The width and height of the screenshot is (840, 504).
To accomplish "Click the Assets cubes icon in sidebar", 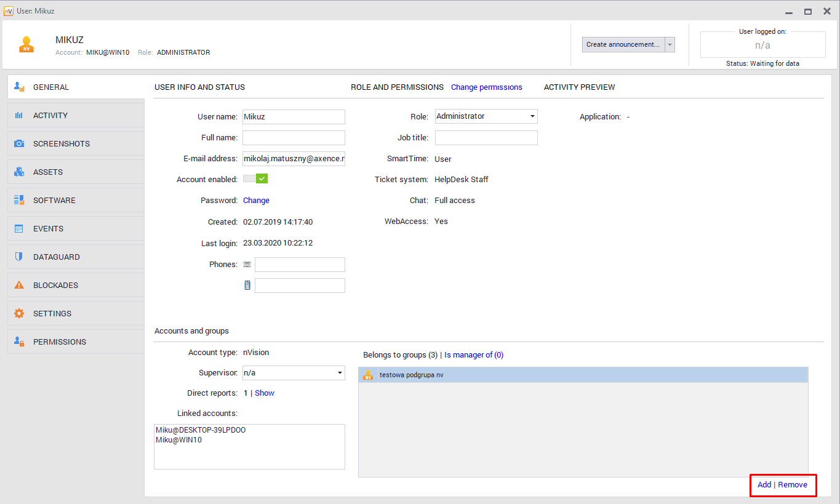I will click(19, 172).
